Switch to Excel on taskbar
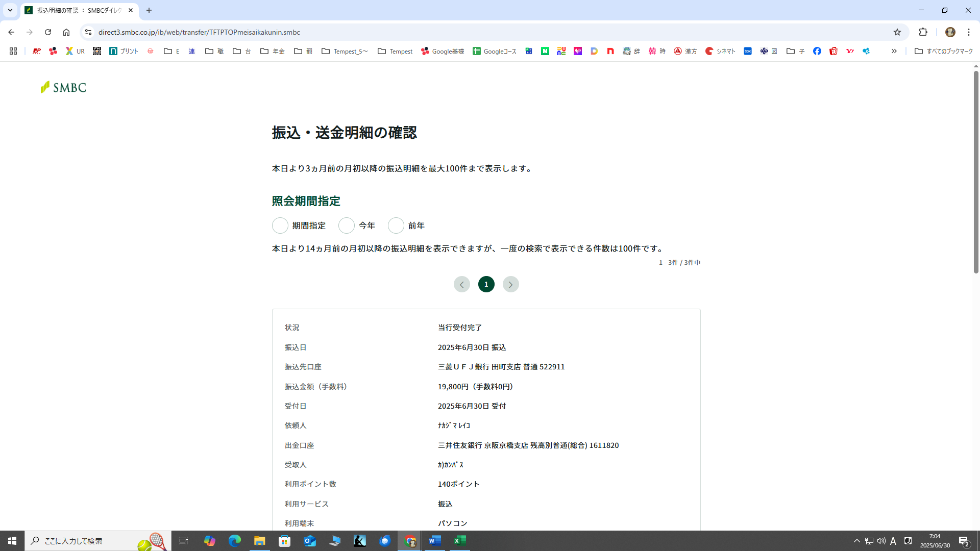The height and width of the screenshot is (551, 980). (460, 541)
